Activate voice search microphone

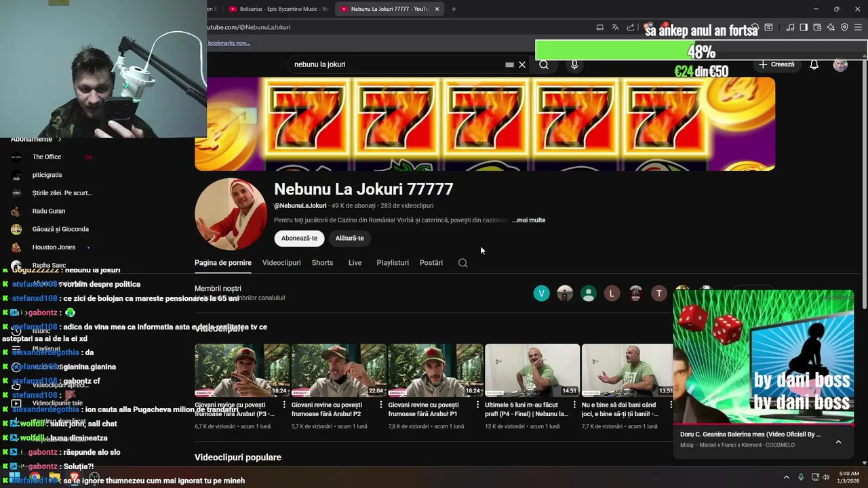(574, 64)
